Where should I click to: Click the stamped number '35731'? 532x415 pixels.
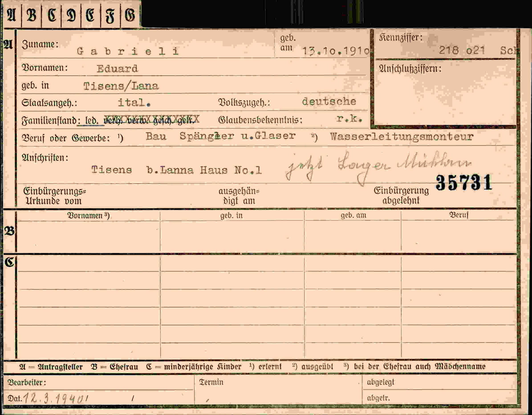click(x=464, y=183)
